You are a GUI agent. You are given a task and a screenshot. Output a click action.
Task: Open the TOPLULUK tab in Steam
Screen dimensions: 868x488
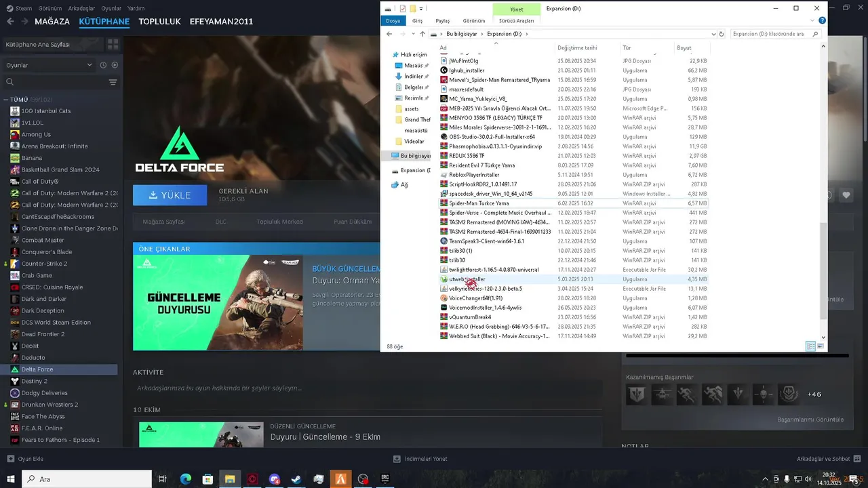159,21
